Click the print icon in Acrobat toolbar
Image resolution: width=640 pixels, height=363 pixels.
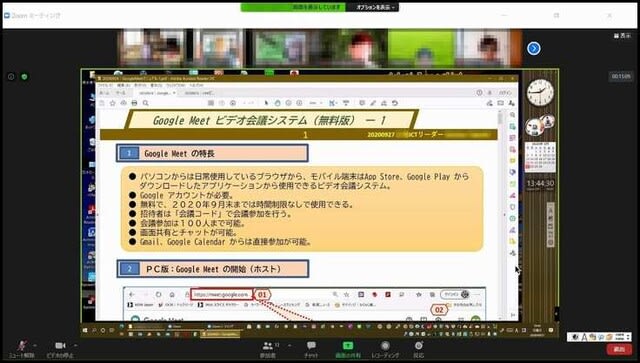(x=134, y=103)
